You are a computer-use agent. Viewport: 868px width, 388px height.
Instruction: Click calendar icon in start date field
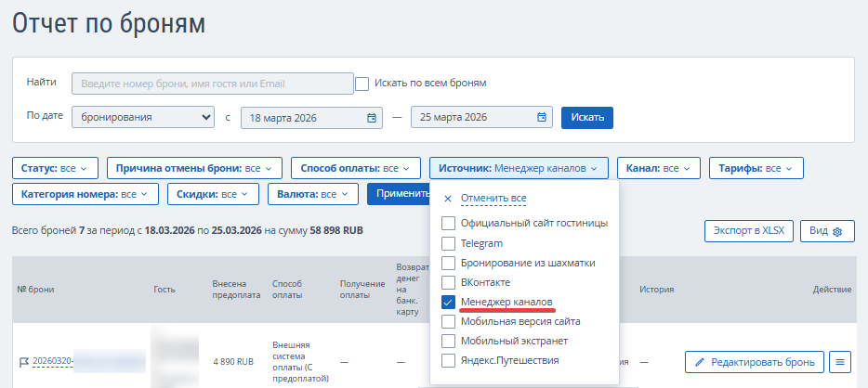point(372,118)
